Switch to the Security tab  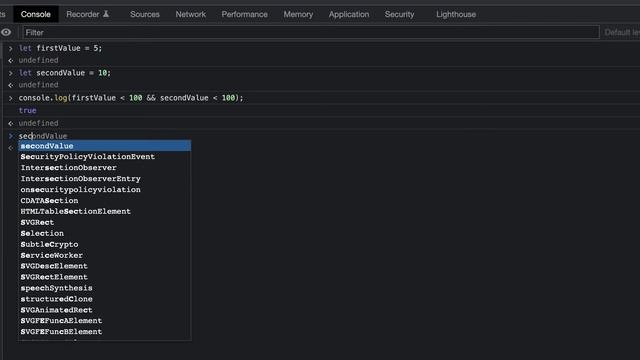click(x=399, y=14)
